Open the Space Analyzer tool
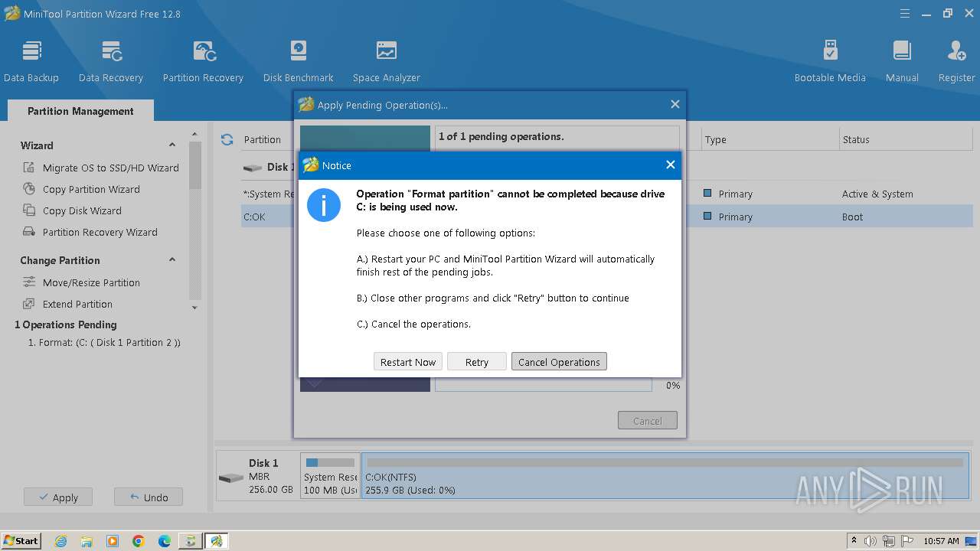980x551 pixels. point(387,61)
